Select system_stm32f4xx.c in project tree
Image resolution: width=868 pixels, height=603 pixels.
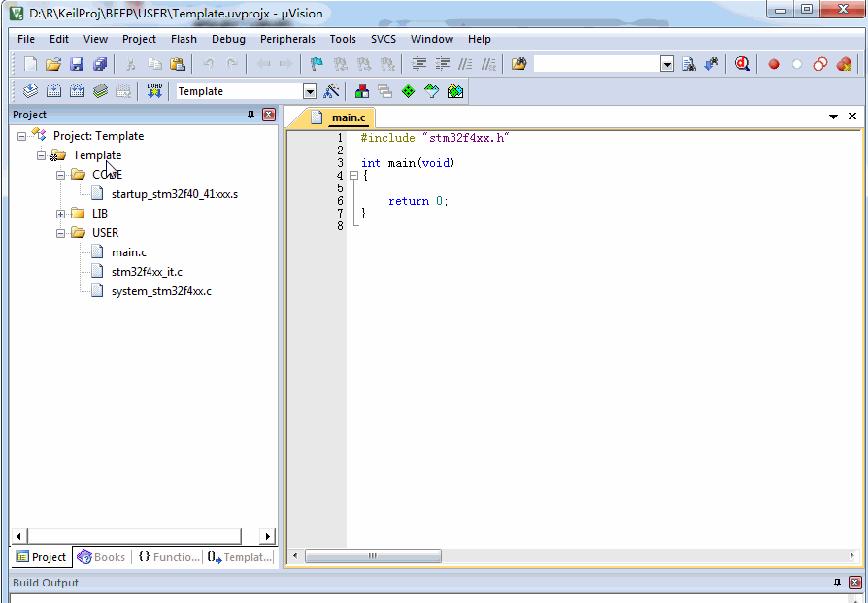pos(161,291)
